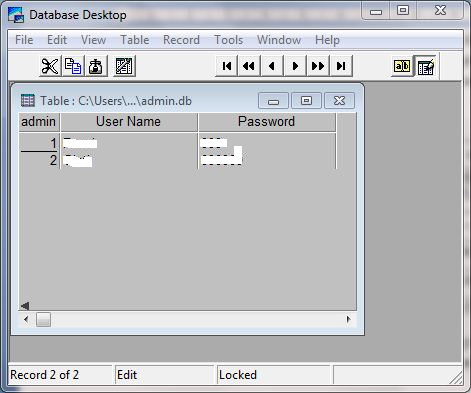
Task: Click User Name cell in row 1
Action: (129, 143)
